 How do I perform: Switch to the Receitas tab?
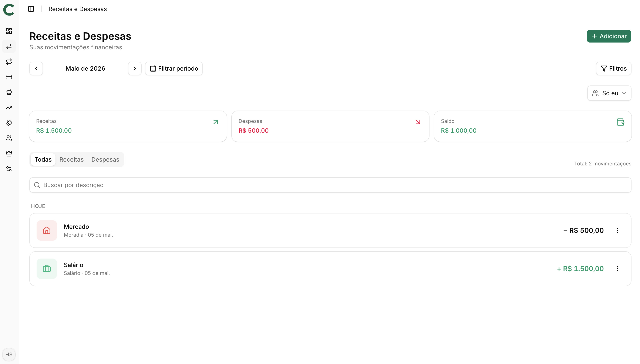(x=71, y=159)
